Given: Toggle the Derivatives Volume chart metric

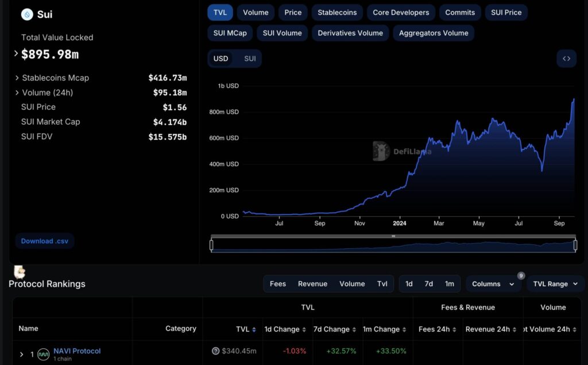Looking at the screenshot, I should [350, 33].
